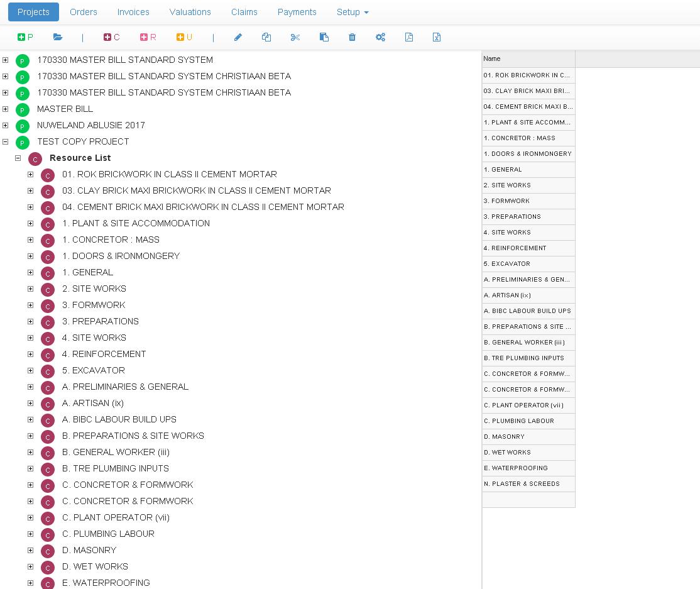Expand NUWELAND ABLUSIE 2017 project
The height and width of the screenshot is (589, 700).
click(6, 126)
